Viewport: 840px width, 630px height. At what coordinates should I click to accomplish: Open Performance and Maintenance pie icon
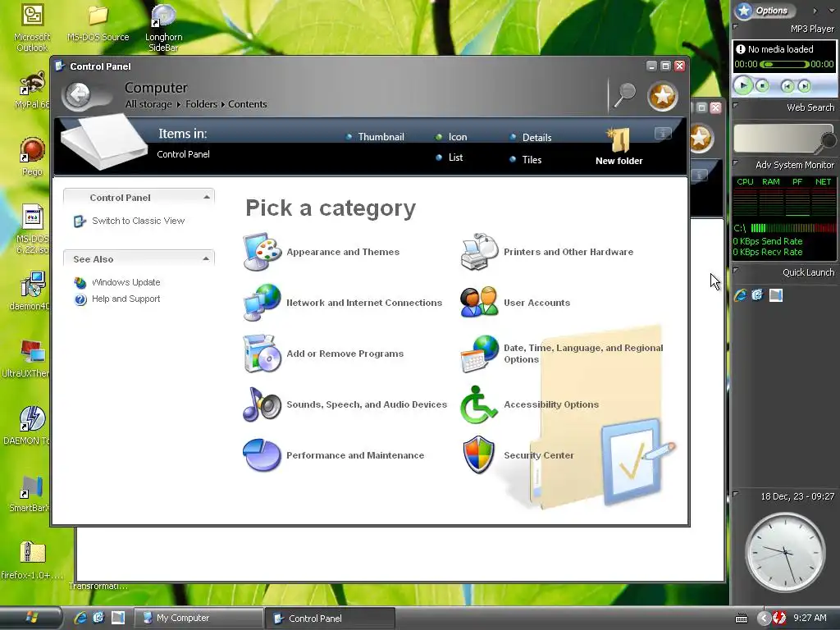[x=262, y=455]
